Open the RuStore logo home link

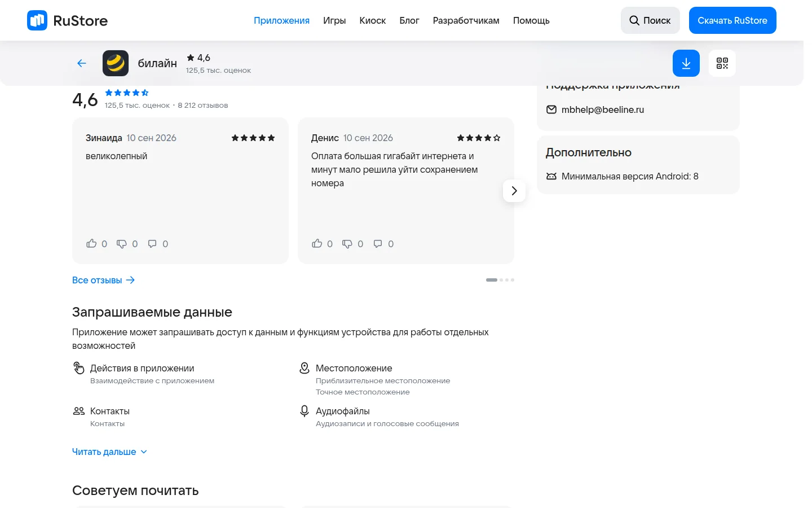pyautogui.click(x=67, y=20)
